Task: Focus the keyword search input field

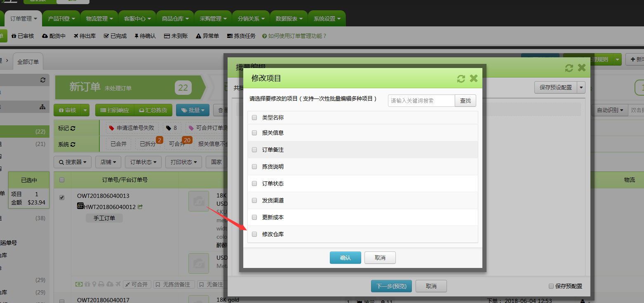Action: [421, 101]
